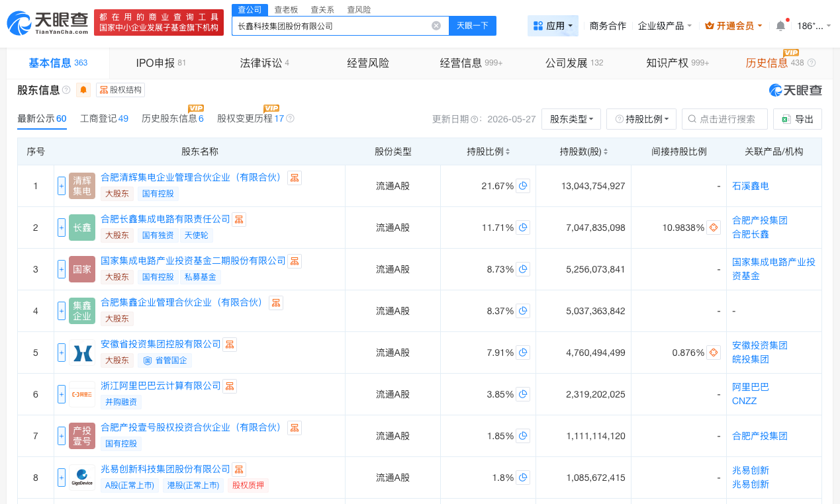
Task: Open indirect holding path for 10.9838%
Action: (x=714, y=228)
